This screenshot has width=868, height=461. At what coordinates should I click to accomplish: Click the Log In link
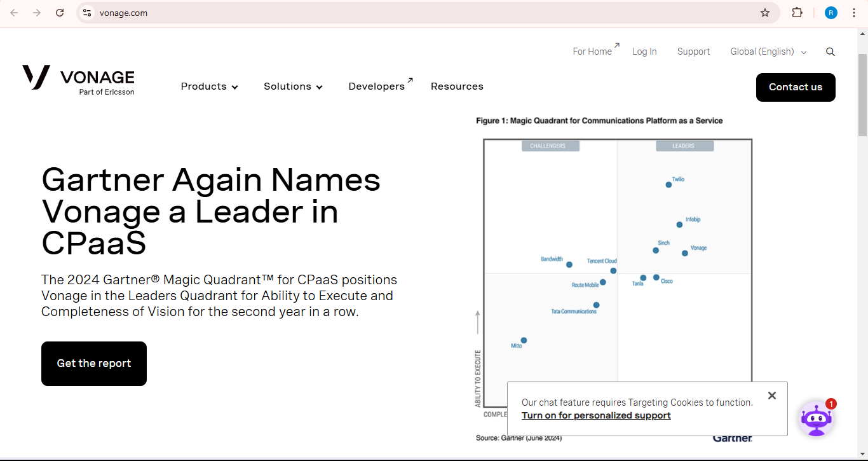coord(644,52)
